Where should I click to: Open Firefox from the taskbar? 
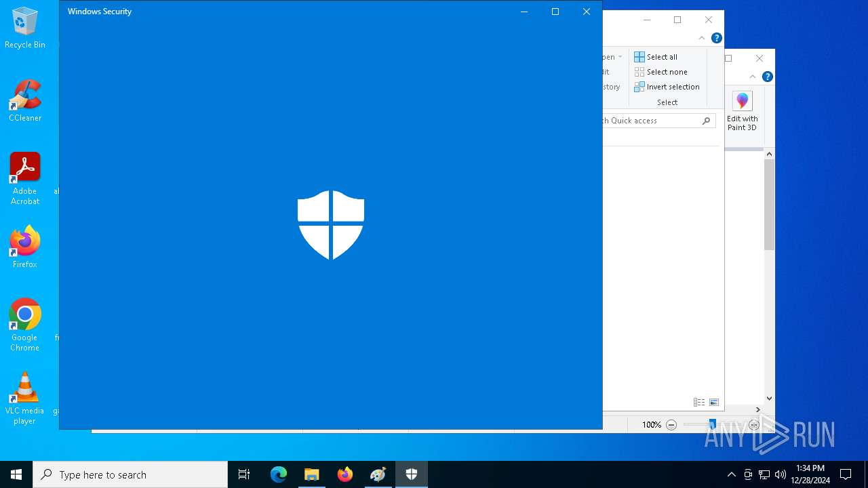pos(345,474)
